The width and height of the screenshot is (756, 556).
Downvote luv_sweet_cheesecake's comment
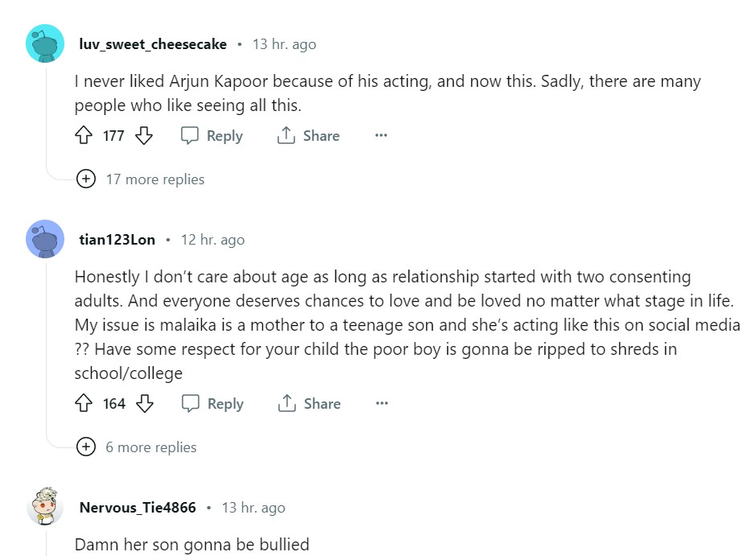(144, 136)
